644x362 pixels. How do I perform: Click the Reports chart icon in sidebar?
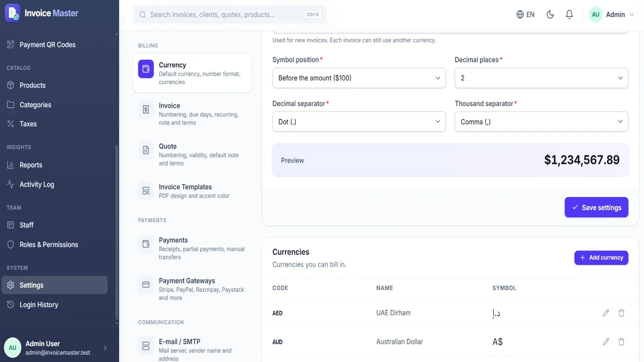click(x=11, y=165)
